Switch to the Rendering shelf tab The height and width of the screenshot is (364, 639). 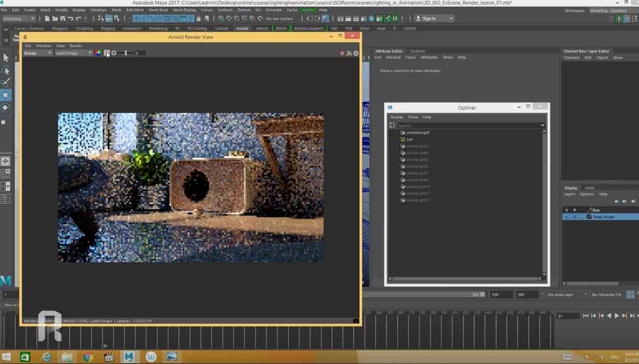pyautogui.click(x=158, y=29)
